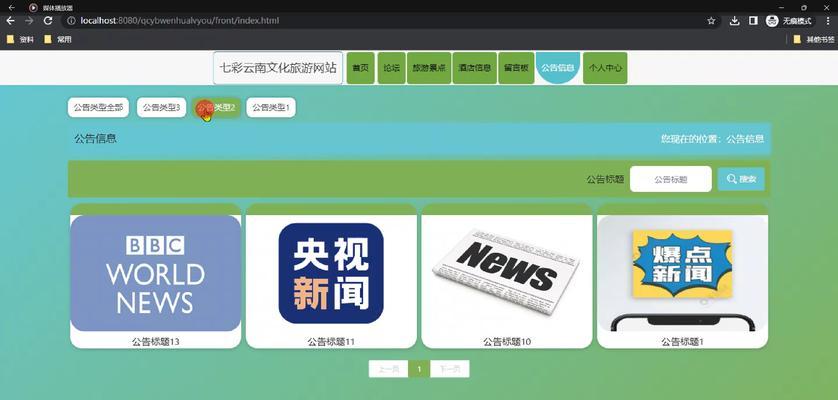838x400 pixels.
Task: Click the site info icon in the address bar
Action: pyautogui.click(x=72, y=21)
